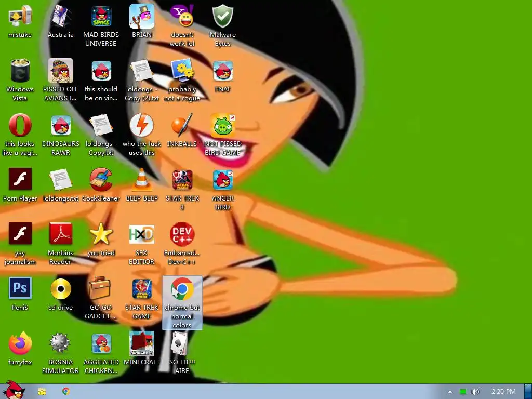Open the 'cd drive' disc icon
The width and height of the screenshot is (532, 399).
click(60, 289)
